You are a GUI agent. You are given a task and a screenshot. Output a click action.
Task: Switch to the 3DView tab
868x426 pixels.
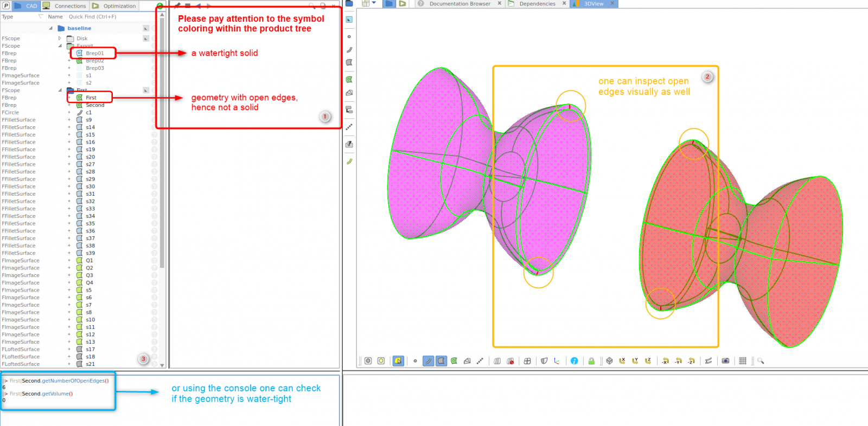click(593, 4)
